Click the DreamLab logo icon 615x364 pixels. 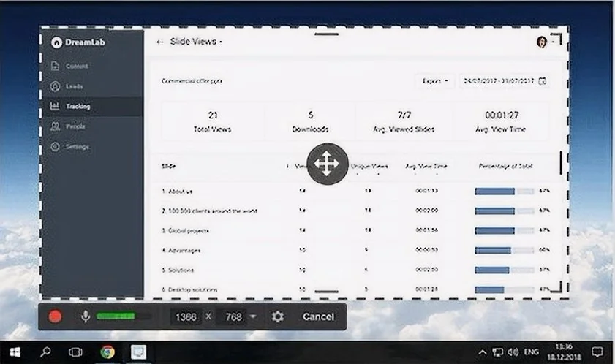[56, 42]
